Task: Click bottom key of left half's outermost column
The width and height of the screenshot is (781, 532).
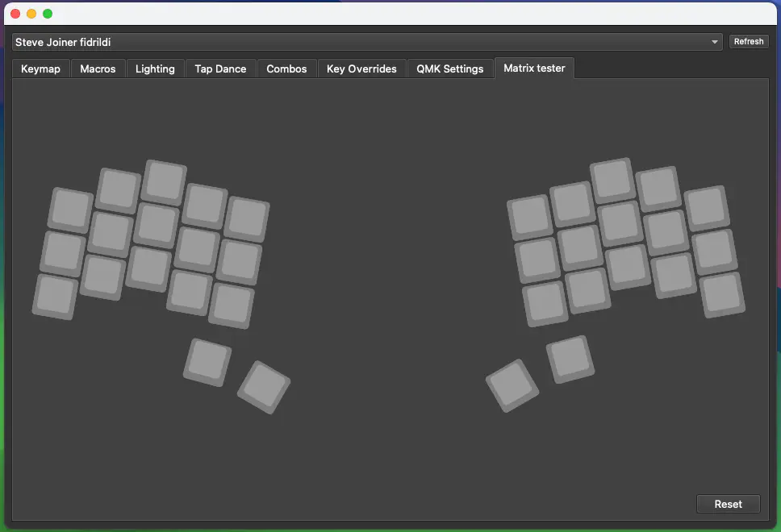Action: 55,296
